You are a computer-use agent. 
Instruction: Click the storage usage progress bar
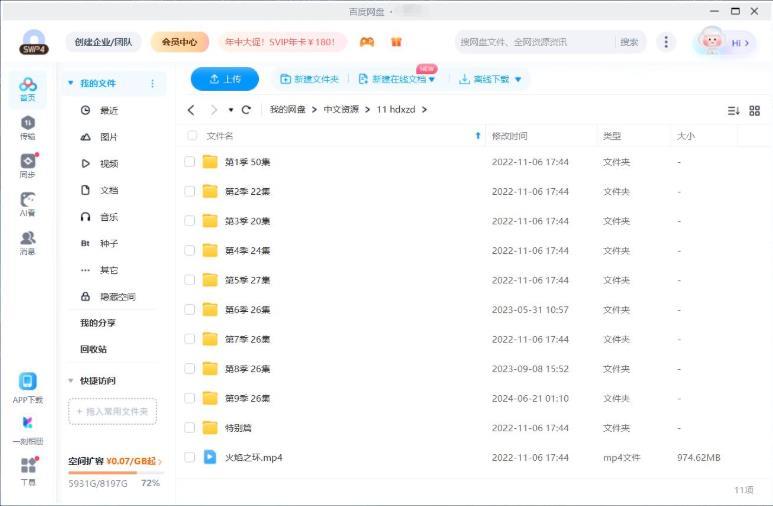[x=115, y=473]
